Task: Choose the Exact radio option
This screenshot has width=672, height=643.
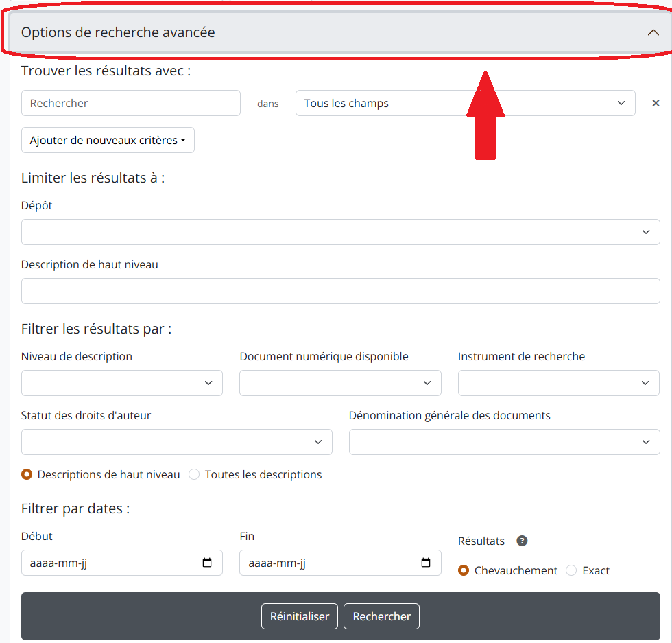Action: (x=571, y=570)
